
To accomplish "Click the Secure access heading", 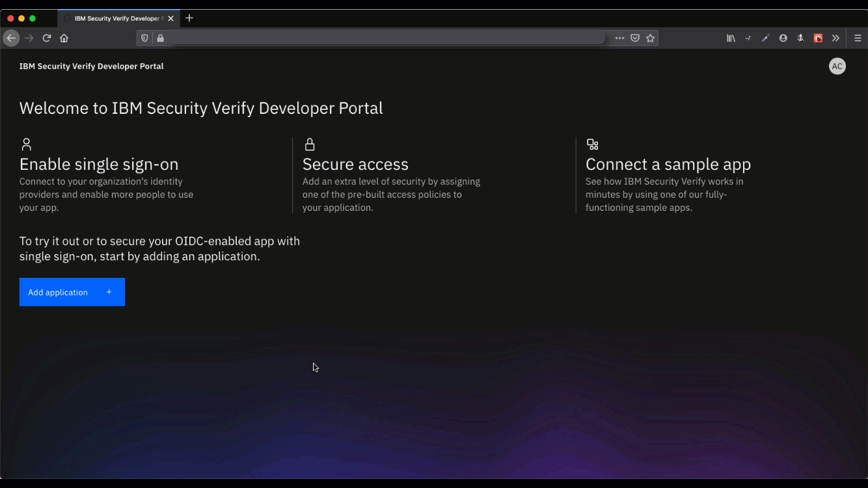I will click(x=355, y=164).
